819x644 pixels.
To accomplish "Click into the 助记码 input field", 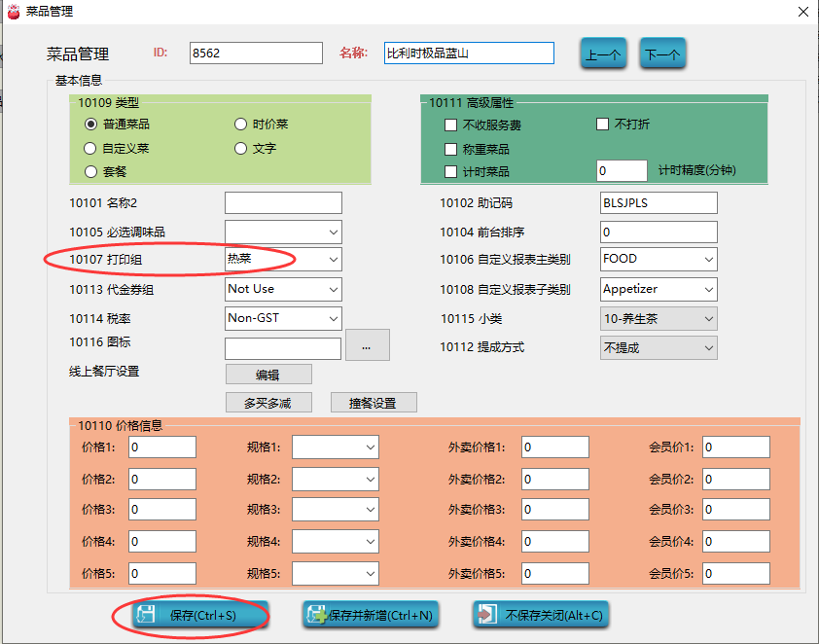I will 659,203.
